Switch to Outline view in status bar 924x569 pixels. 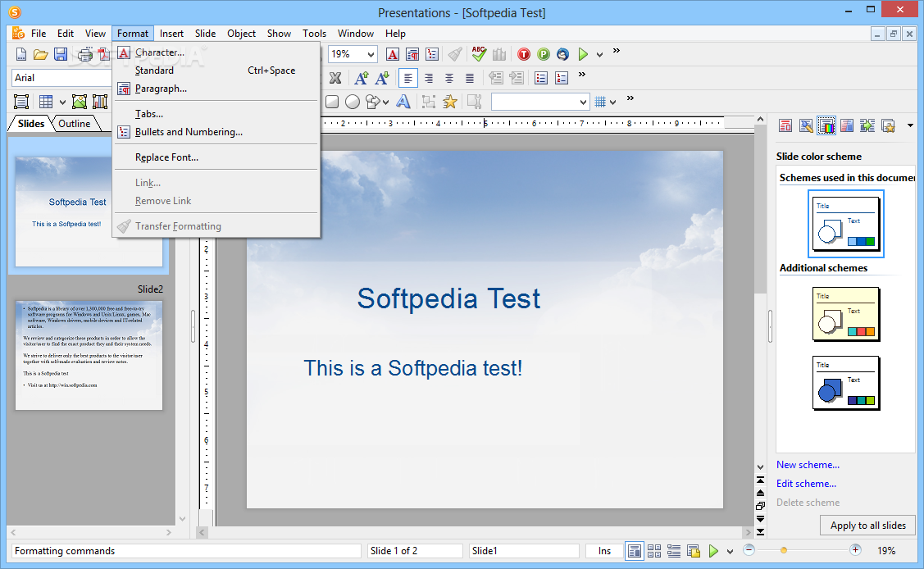click(x=674, y=551)
